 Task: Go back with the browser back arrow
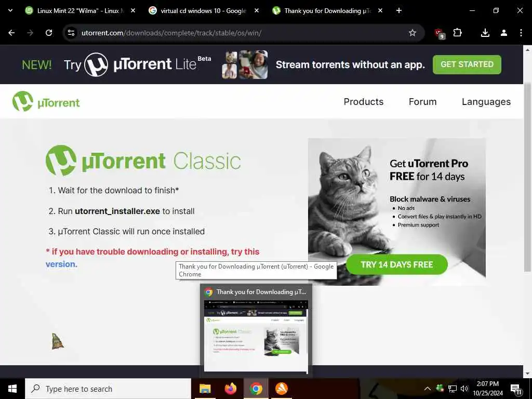click(11, 33)
